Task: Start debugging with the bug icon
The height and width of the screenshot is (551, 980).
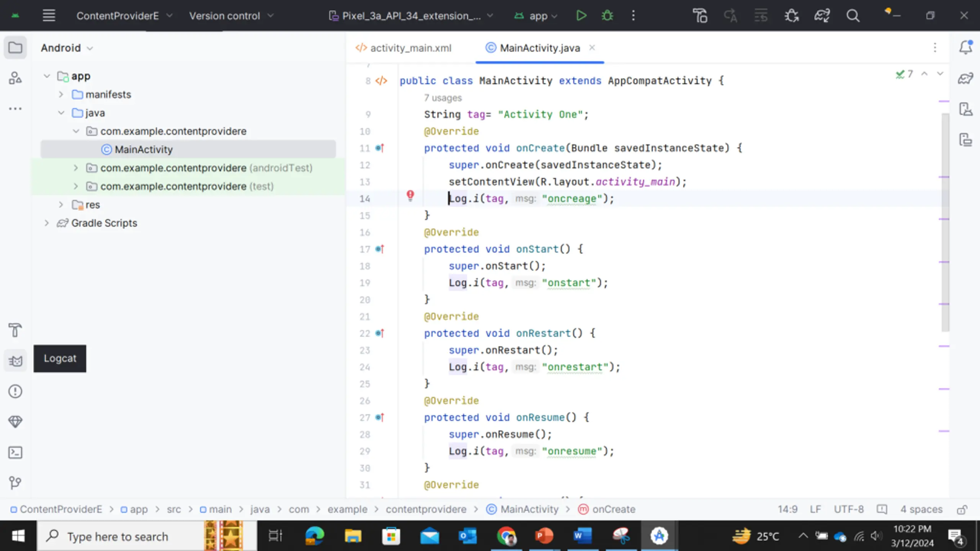Action: (607, 16)
